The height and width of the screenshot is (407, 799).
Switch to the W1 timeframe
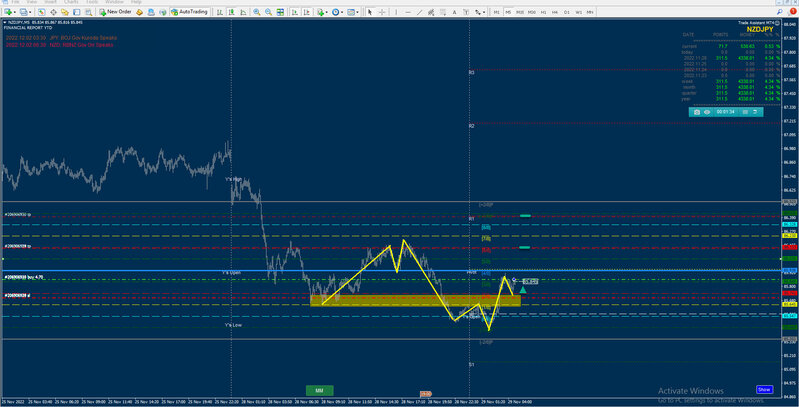(578, 12)
